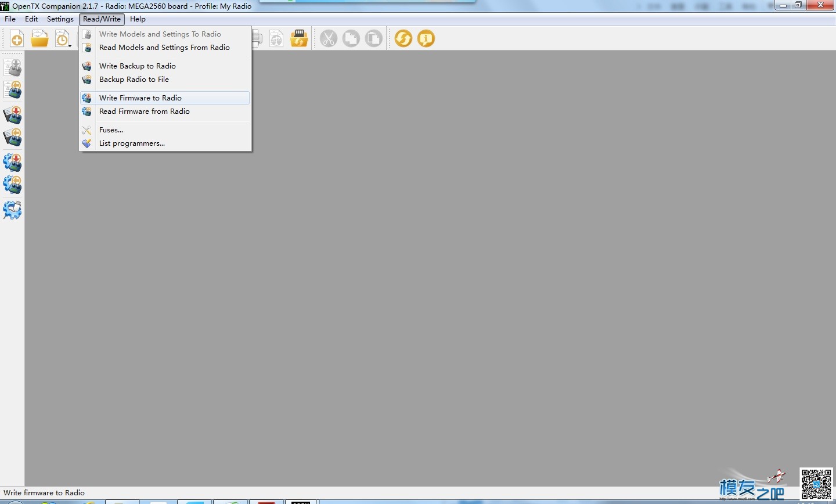Click sidebar Write Backup to Radio icon
The image size is (836, 504).
tap(12, 115)
